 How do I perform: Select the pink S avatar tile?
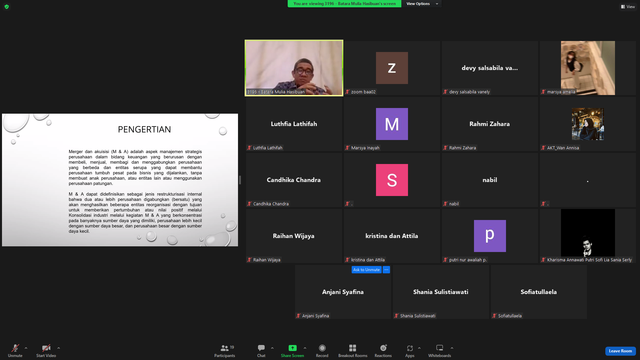click(x=392, y=180)
